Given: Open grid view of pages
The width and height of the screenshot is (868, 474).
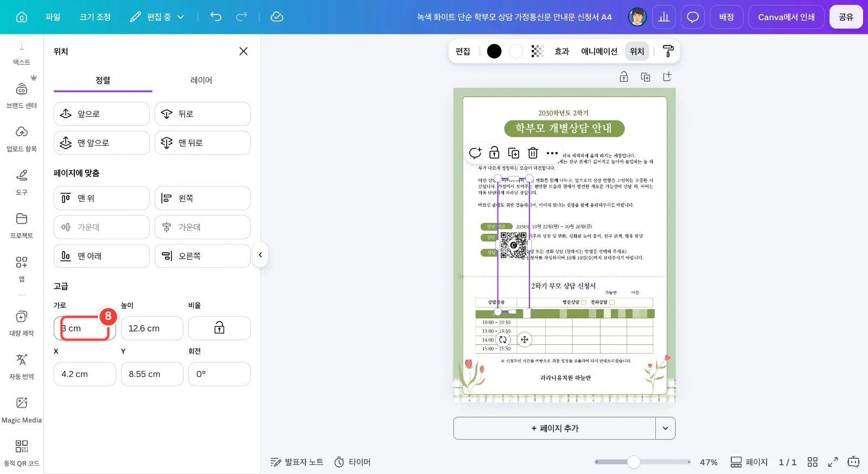Looking at the screenshot, I should point(812,462).
